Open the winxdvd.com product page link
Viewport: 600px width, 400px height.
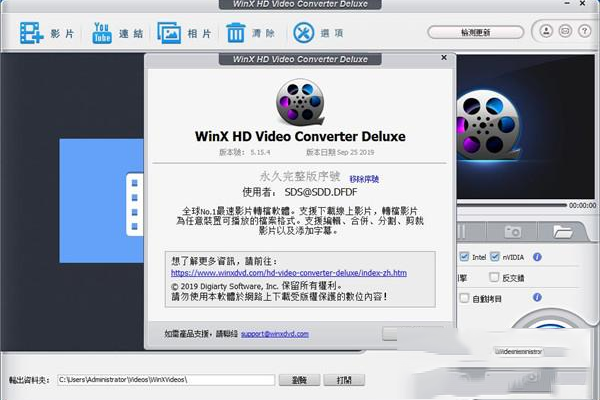(x=289, y=273)
